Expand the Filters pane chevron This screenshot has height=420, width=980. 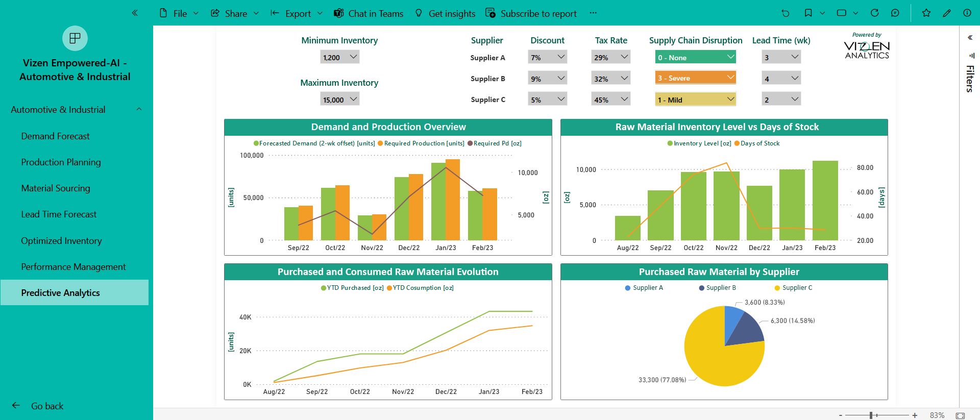click(x=970, y=38)
